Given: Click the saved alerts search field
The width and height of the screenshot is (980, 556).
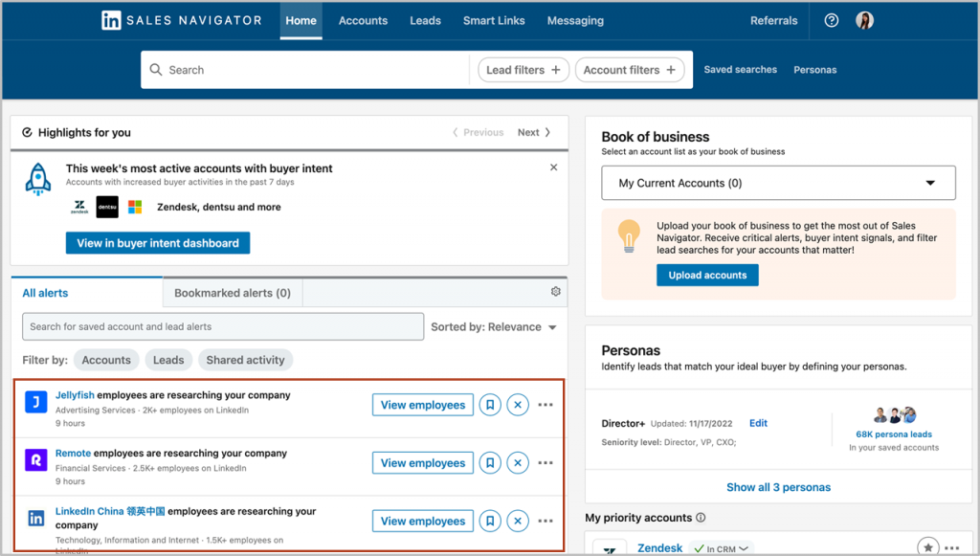Looking at the screenshot, I should click(222, 326).
